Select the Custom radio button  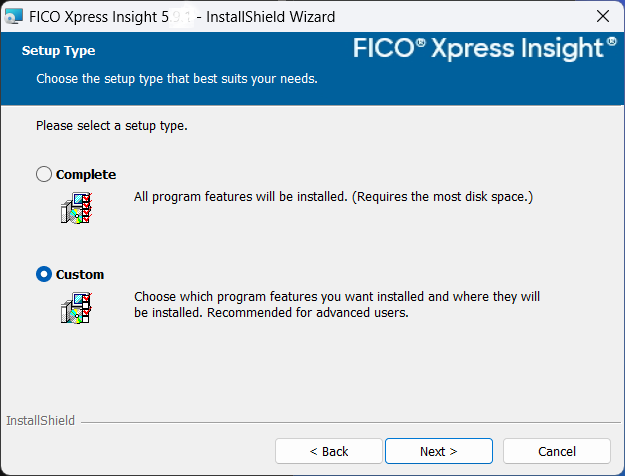[x=44, y=275]
